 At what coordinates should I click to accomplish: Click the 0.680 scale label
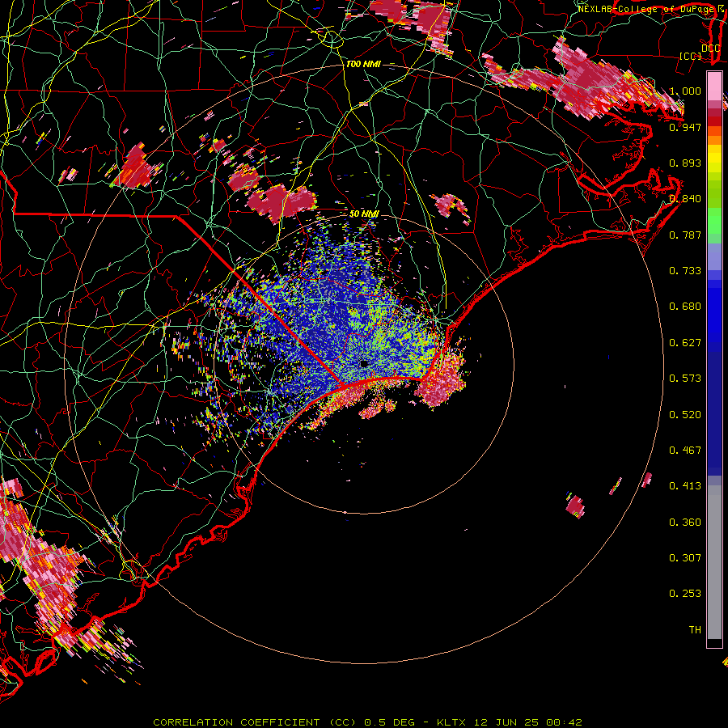[x=685, y=307]
